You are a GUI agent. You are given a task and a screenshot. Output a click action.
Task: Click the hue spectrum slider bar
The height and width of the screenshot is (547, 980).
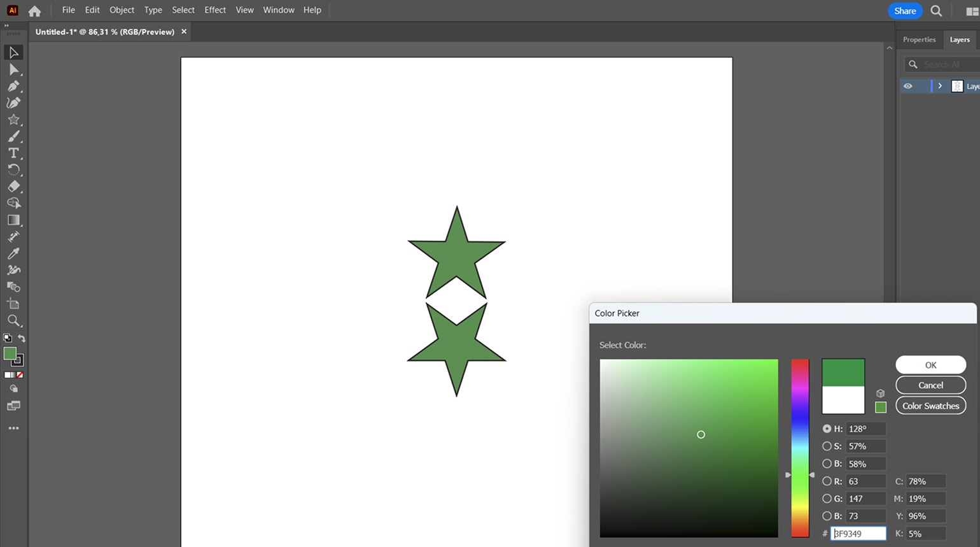point(800,448)
